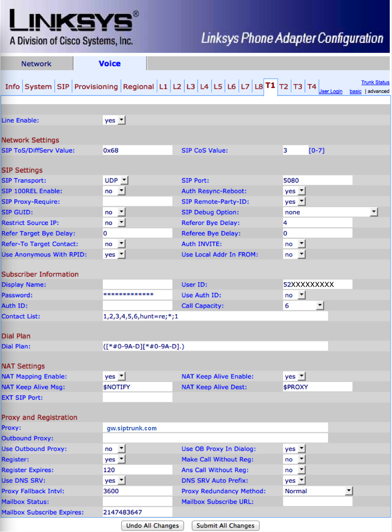Image resolution: width=392 pixels, height=532 pixels.
Task: Click Submit All Changes button
Action: (226, 525)
